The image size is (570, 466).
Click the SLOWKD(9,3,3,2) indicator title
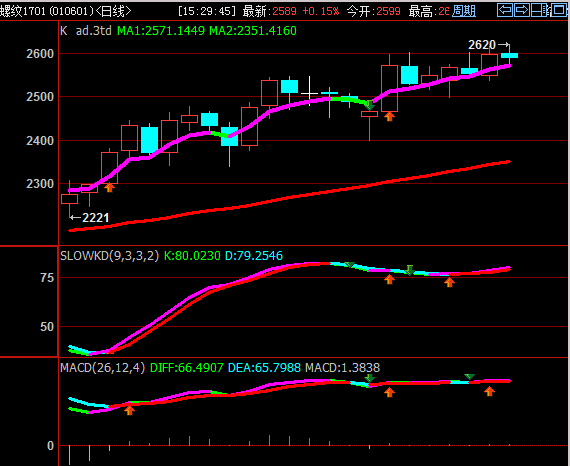[109, 256]
